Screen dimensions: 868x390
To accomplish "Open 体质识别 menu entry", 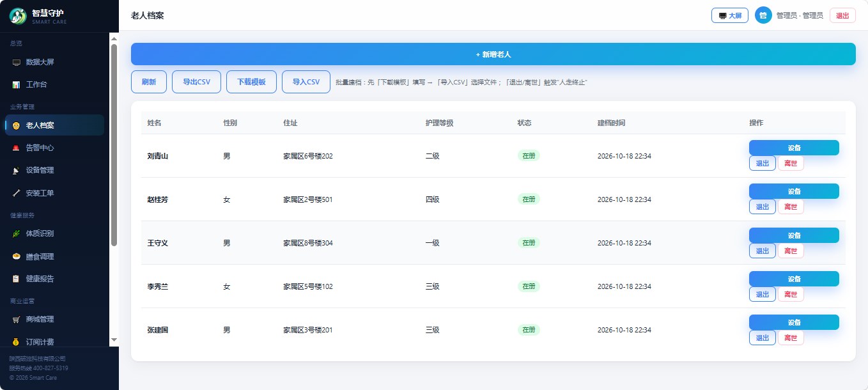I will click(54, 233).
